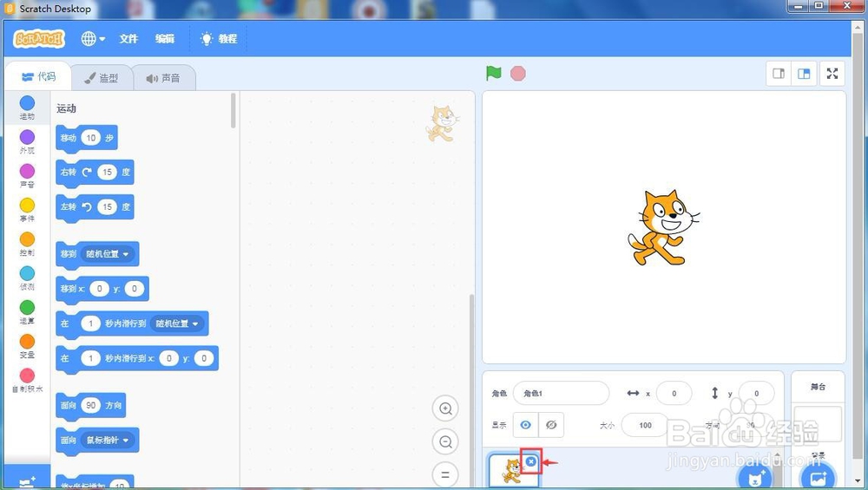Switch to the 造型 costumes tab
The image size is (868, 490).
(x=102, y=78)
